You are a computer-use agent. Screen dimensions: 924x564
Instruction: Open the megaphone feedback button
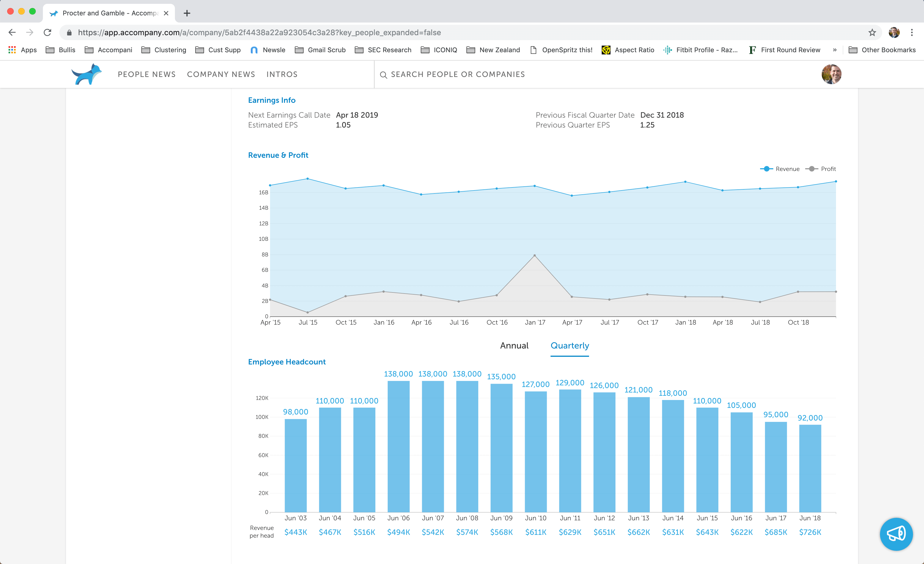[896, 534]
